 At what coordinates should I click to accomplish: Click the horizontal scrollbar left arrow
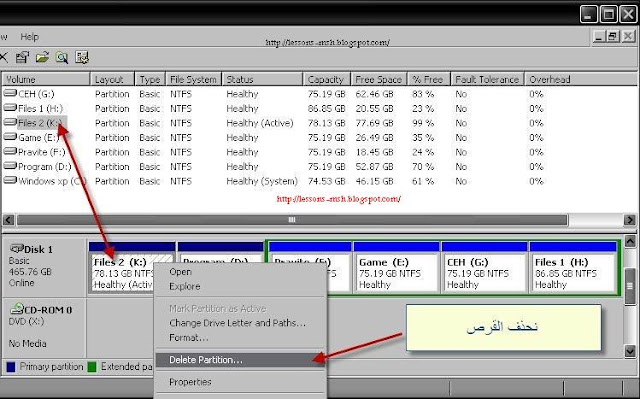point(8,220)
